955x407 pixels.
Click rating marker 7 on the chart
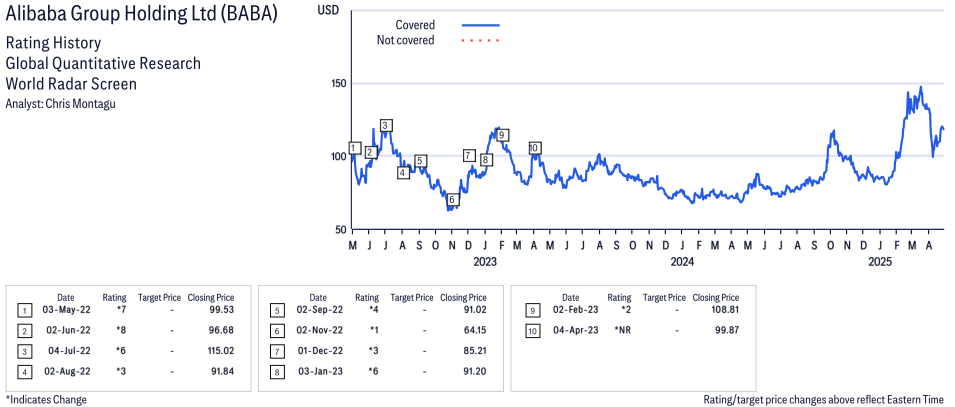468,155
